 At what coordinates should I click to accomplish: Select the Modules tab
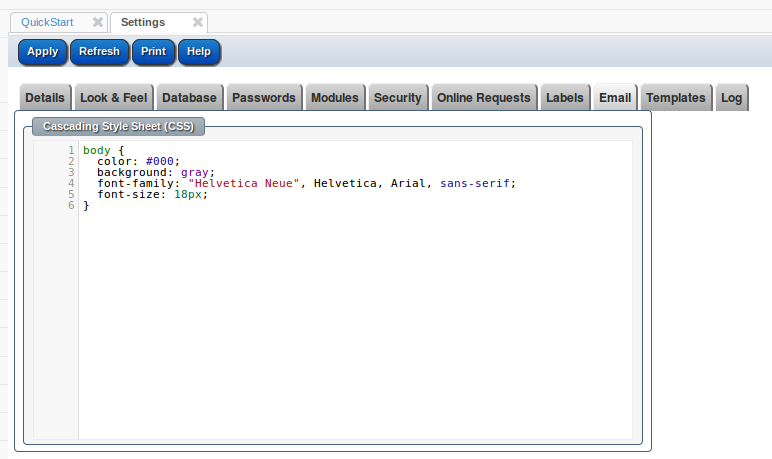tap(335, 98)
